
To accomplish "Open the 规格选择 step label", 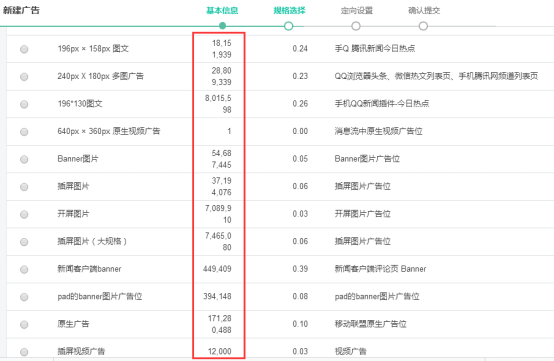I will pyautogui.click(x=289, y=11).
